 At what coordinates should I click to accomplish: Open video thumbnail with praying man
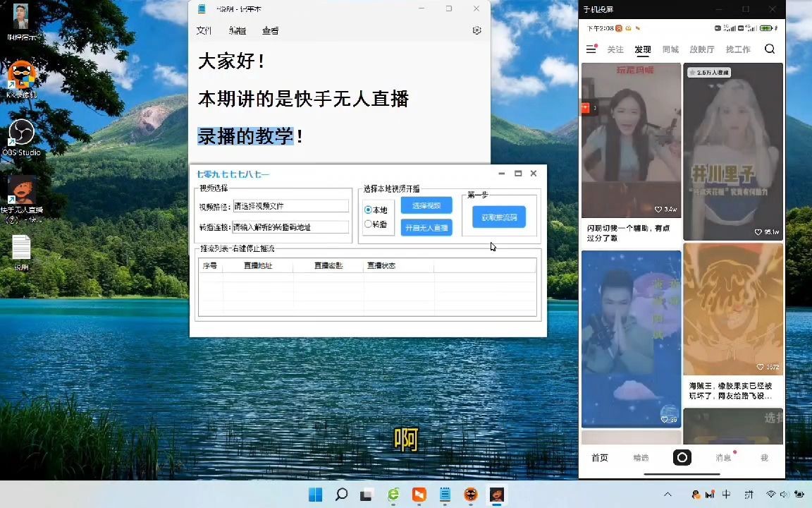coord(631,339)
